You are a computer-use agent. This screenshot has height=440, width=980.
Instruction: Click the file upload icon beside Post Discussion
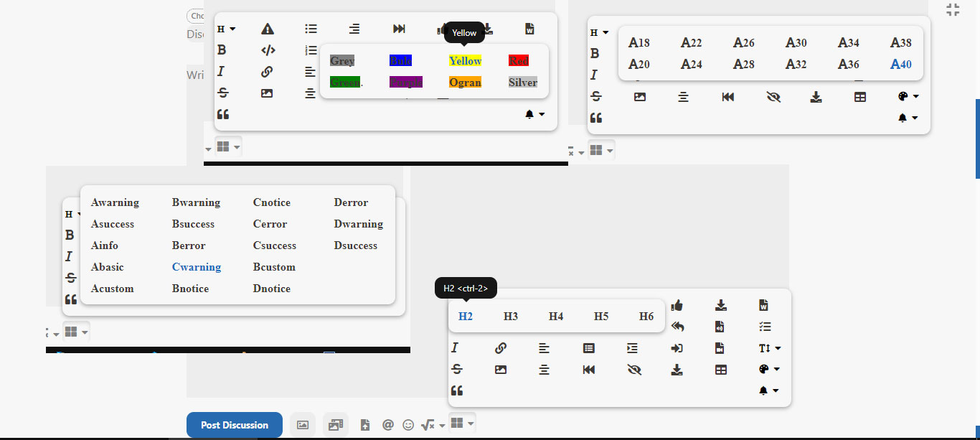tap(365, 425)
